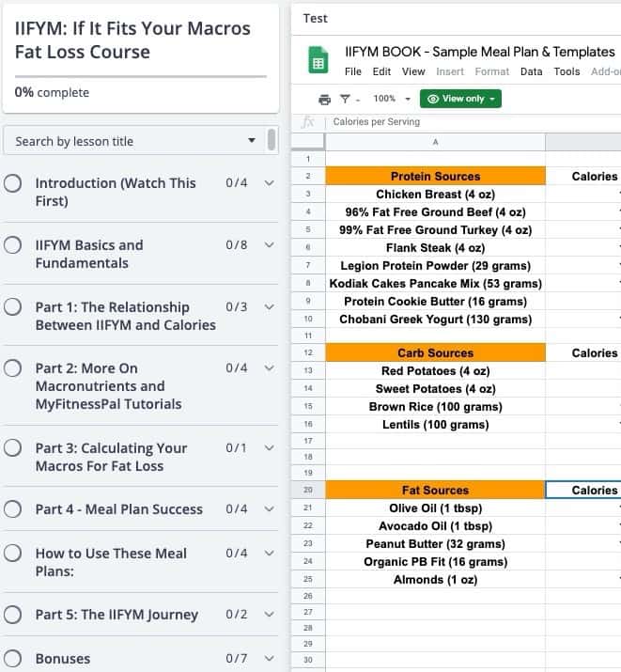Open the 100% zoom dropdown

[x=392, y=99]
